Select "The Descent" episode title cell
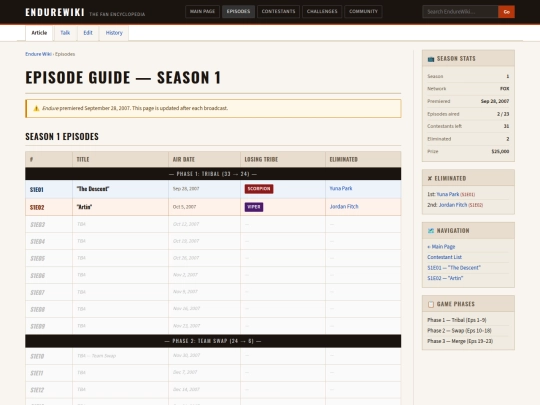Viewport: 540px width, 405px height. point(120,189)
